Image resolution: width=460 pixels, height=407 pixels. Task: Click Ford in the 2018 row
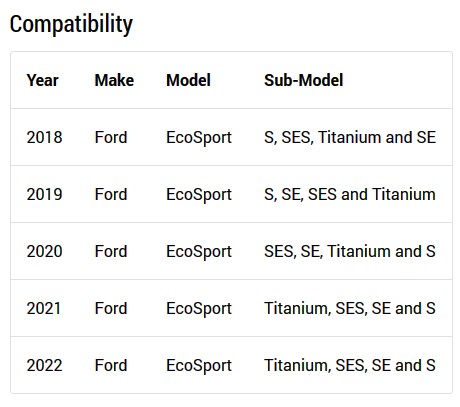(x=111, y=137)
